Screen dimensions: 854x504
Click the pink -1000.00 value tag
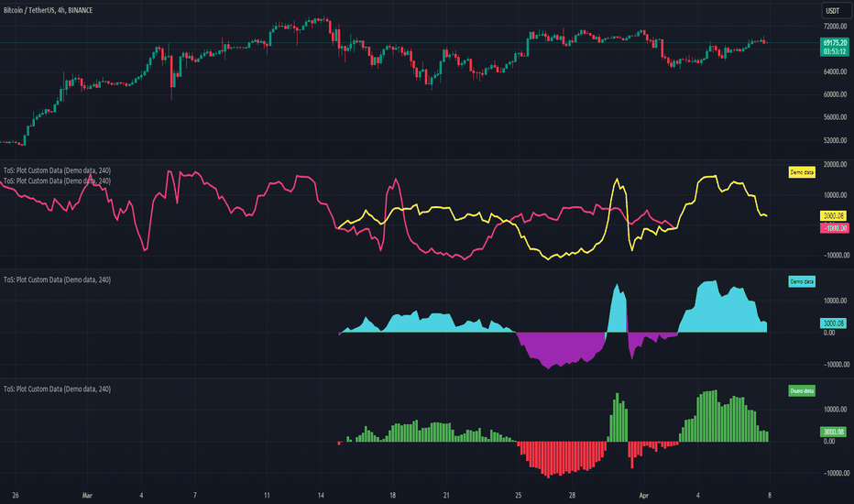[x=835, y=228]
